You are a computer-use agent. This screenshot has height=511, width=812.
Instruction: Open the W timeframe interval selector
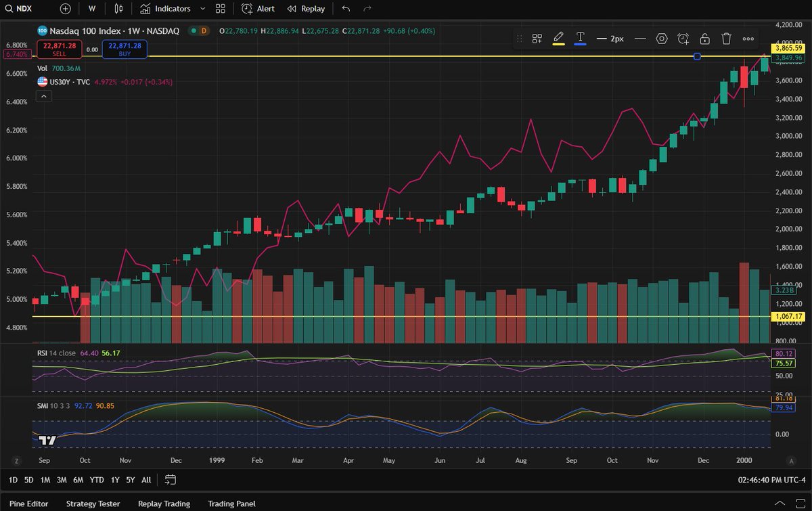click(x=91, y=9)
